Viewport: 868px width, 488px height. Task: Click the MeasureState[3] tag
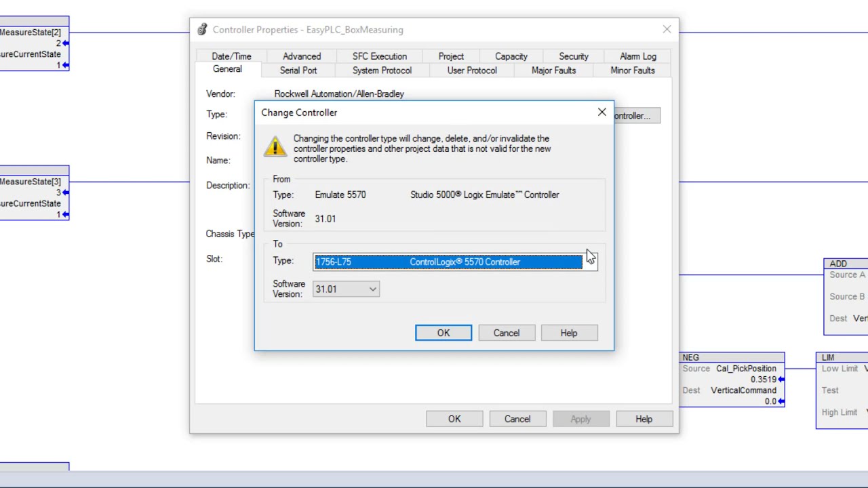coord(31,182)
